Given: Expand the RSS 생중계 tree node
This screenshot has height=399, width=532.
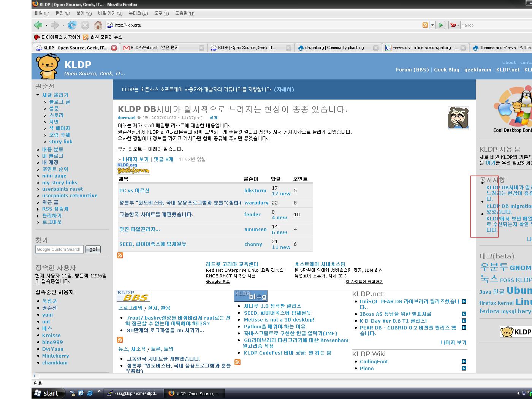Looking at the screenshot, I should pos(38,209).
